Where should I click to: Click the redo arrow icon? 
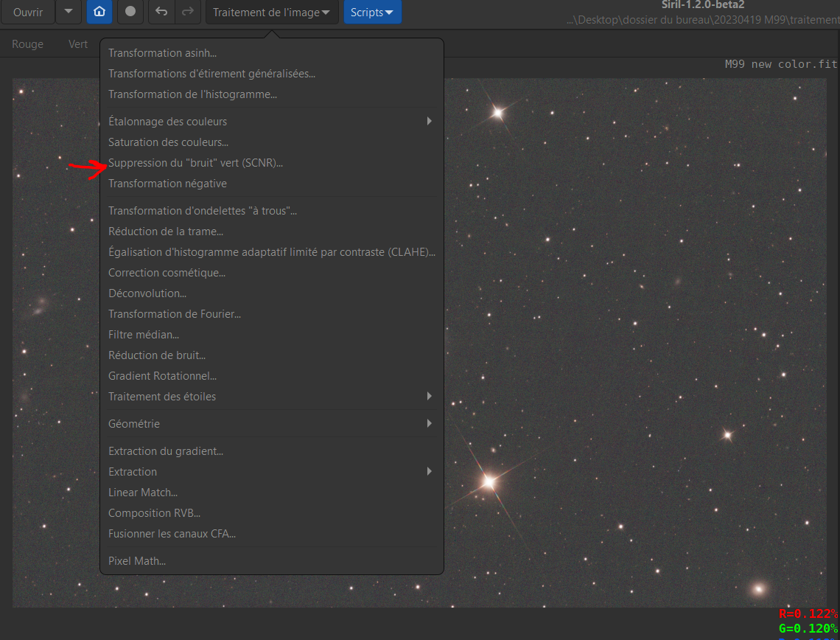point(188,12)
